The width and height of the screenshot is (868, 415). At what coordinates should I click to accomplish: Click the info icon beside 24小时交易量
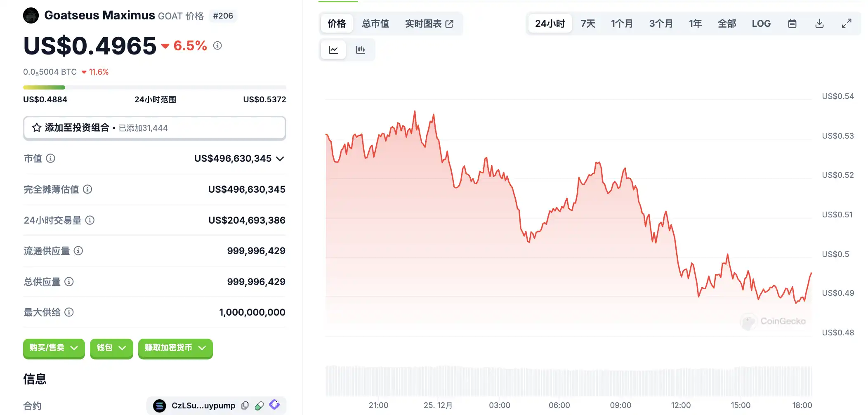pos(90,220)
